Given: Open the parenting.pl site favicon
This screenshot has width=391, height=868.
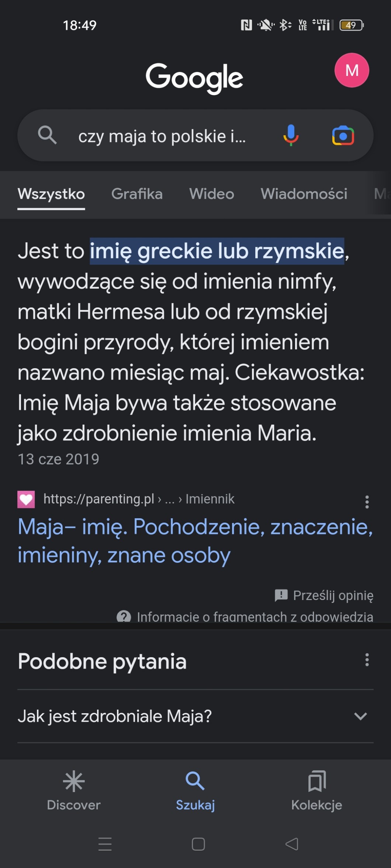Looking at the screenshot, I should (26, 499).
